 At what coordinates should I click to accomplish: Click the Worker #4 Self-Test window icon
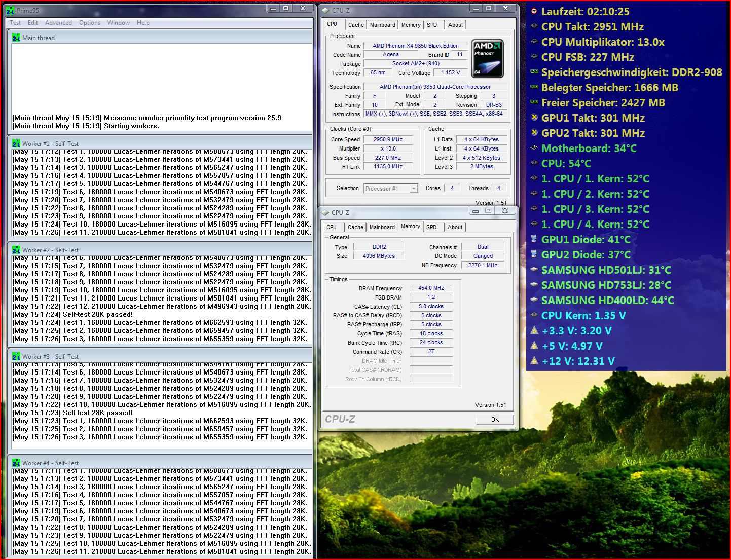click(16, 463)
